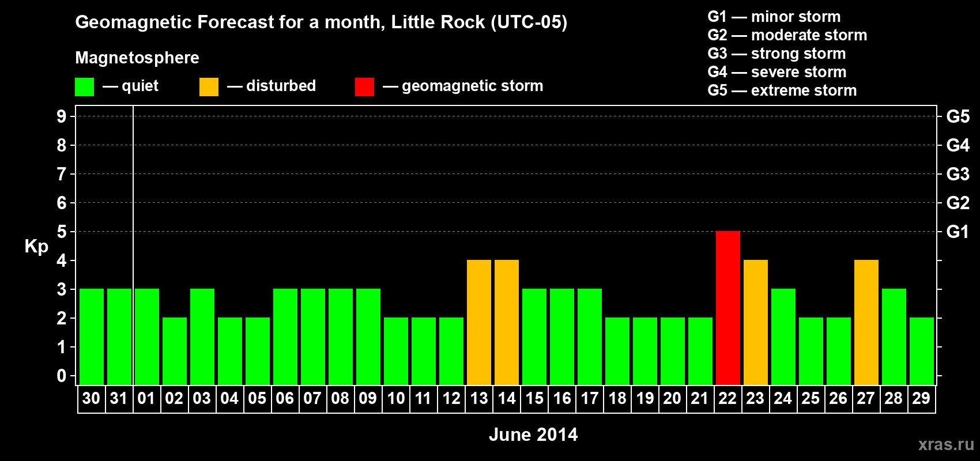Select the green bar for June 03

[x=202, y=337]
